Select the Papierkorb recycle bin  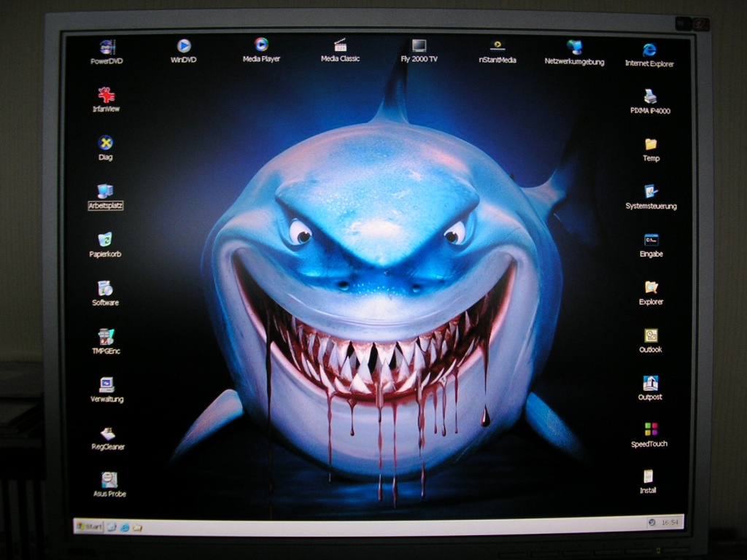tap(105, 240)
